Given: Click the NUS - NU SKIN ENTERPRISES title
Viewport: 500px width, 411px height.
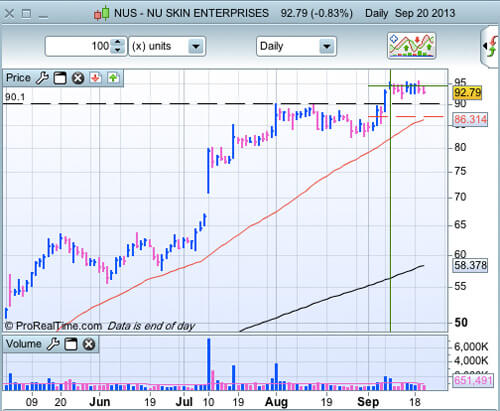Looking at the screenshot, I should [191, 13].
